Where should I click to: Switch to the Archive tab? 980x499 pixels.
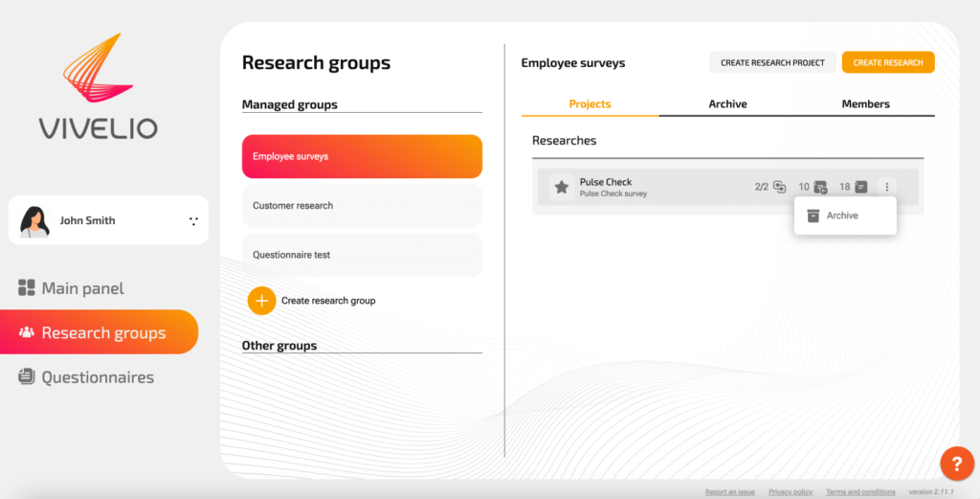click(727, 104)
